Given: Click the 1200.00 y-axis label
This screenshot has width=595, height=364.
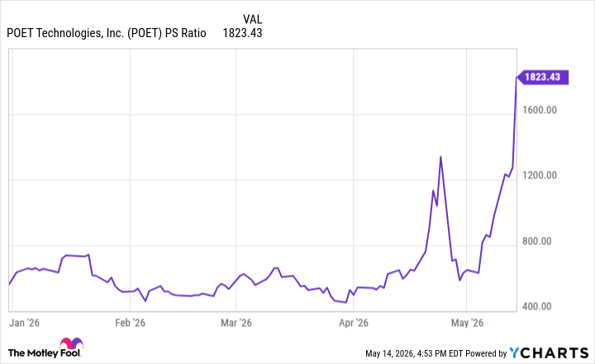Looking at the screenshot, I should 539,175.
